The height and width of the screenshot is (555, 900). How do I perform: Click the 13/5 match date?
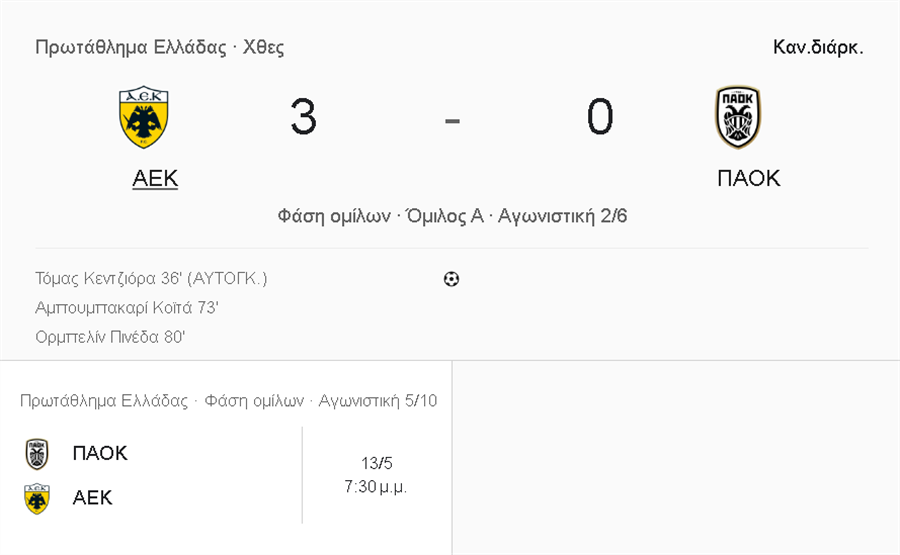coord(376,463)
